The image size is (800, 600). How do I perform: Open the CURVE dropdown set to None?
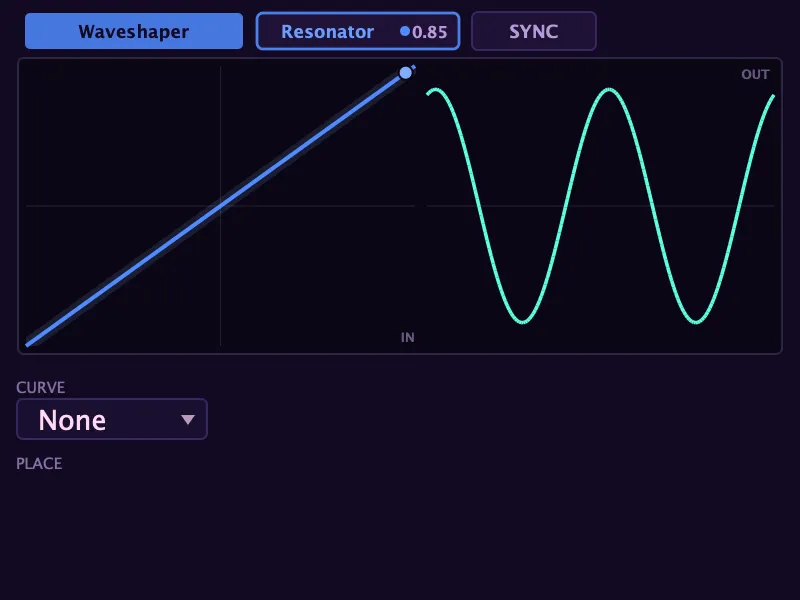point(112,419)
